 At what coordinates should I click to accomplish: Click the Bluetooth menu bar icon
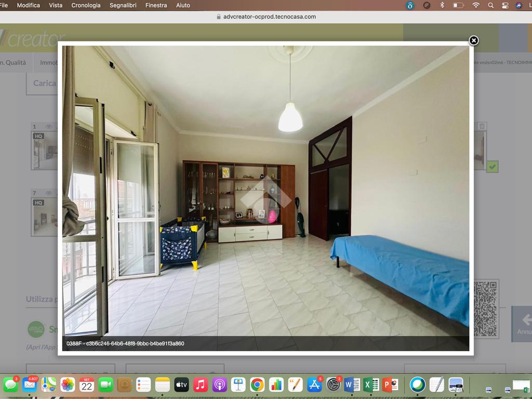(x=443, y=5)
